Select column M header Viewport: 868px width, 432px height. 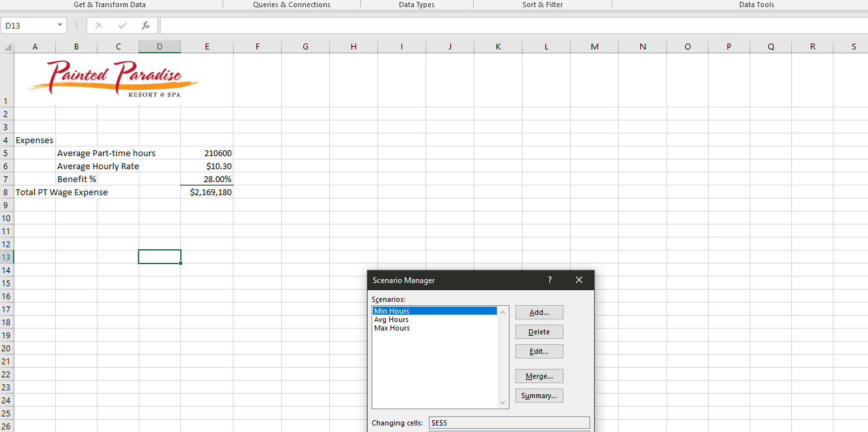[x=595, y=47]
